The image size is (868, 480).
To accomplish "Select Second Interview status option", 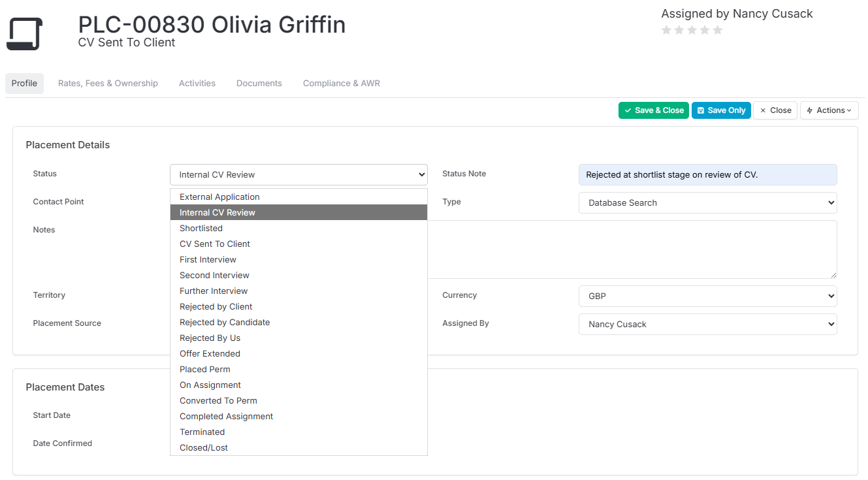I will (298, 275).
